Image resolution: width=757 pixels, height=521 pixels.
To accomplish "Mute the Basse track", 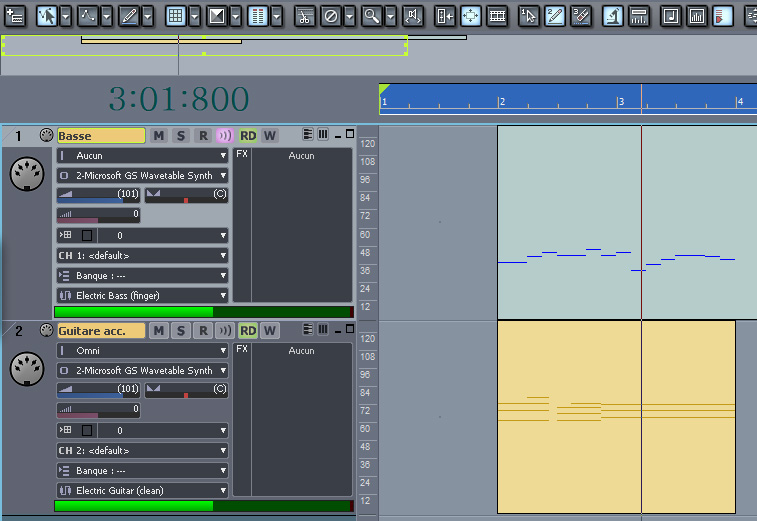I will [158, 136].
